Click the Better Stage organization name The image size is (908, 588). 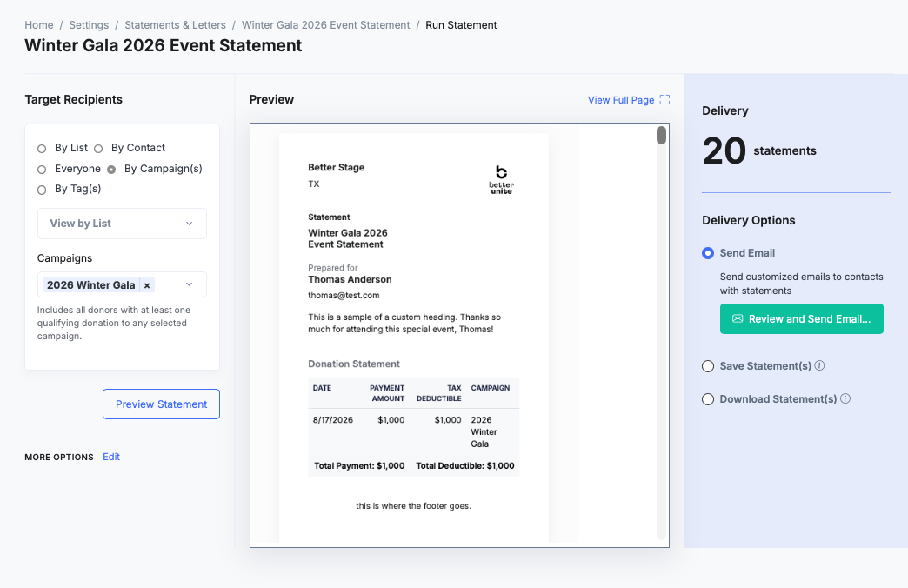pyautogui.click(x=336, y=167)
